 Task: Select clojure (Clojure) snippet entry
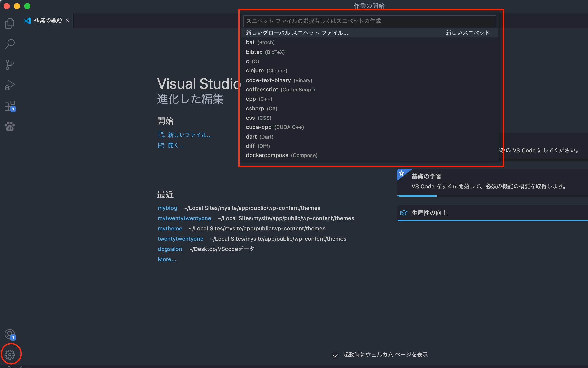pyautogui.click(x=369, y=71)
